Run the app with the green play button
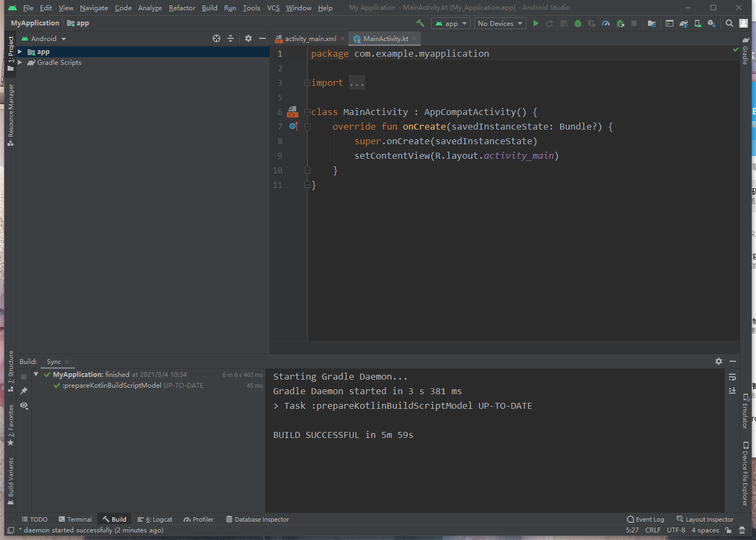This screenshot has height=540, width=756. 536,23
